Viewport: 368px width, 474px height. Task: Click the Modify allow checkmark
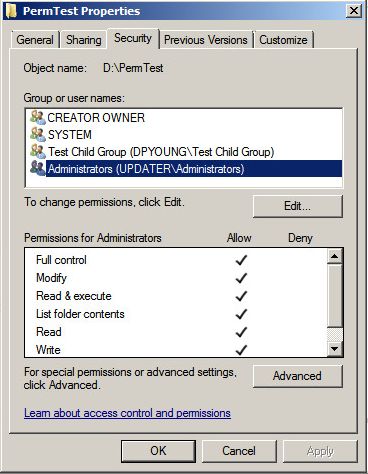tap(241, 278)
